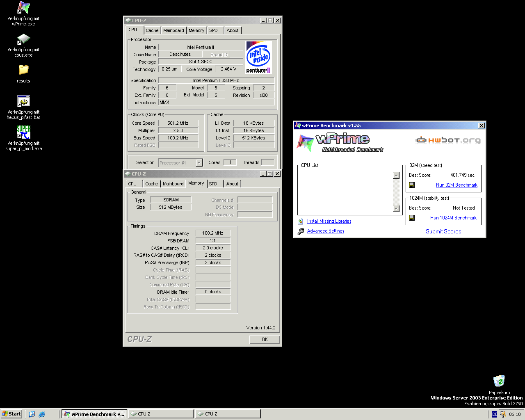The width and height of the screenshot is (525, 420).
Task: Click the save icon under 32M speed test
Action: pyautogui.click(x=412, y=185)
